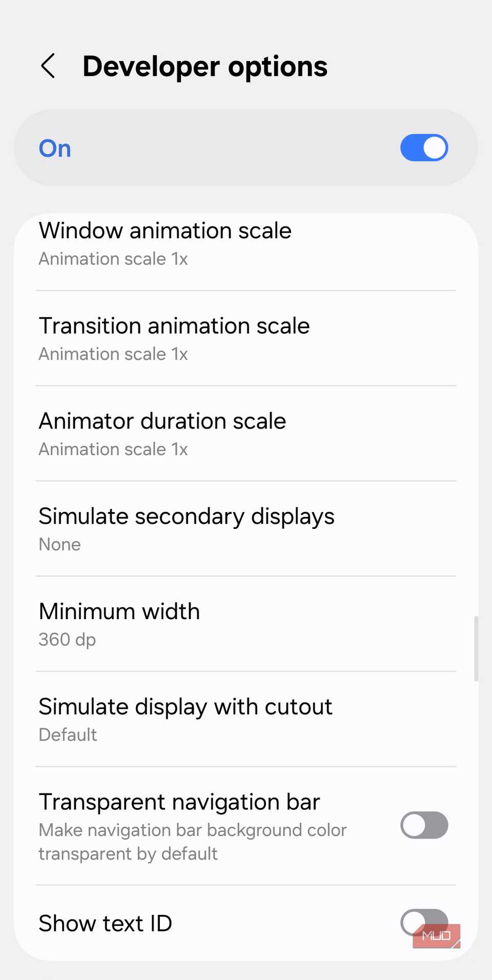The height and width of the screenshot is (980, 492).
Task: Tap the back arrow icon
Action: (x=48, y=66)
